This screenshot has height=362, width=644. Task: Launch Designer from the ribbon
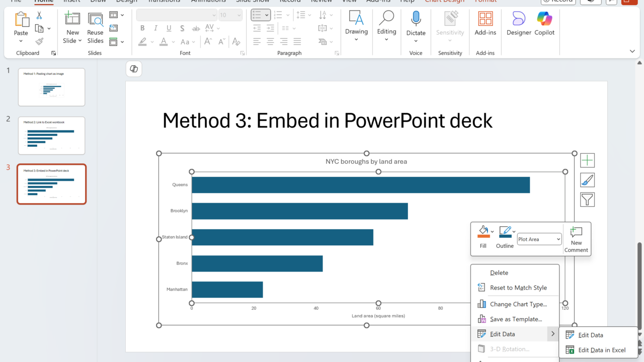point(519,23)
